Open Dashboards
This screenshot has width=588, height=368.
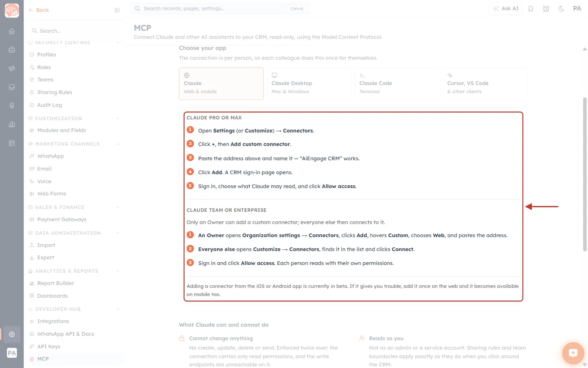point(75,296)
